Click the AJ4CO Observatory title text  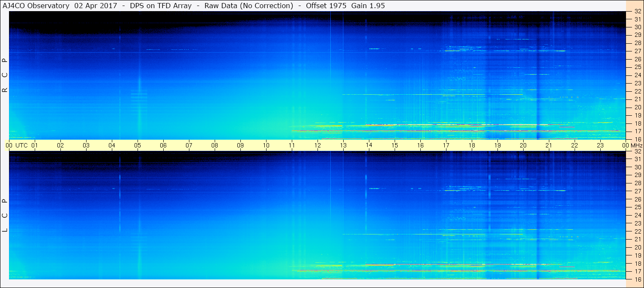[x=36, y=6]
